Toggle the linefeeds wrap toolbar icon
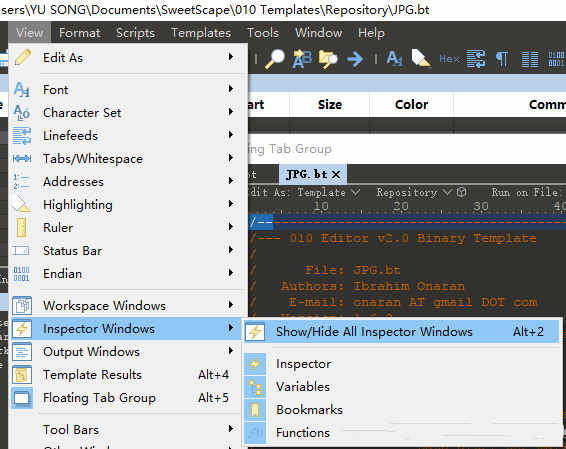566x449 pixels. [x=476, y=59]
